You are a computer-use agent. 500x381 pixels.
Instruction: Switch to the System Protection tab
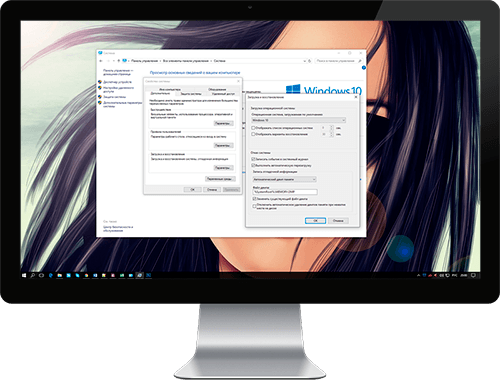[x=191, y=94]
